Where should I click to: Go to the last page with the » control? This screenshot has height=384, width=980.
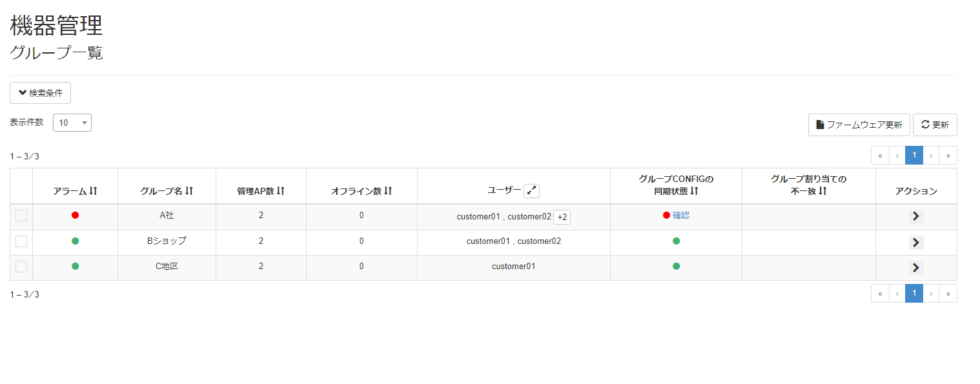pos(948,155)
